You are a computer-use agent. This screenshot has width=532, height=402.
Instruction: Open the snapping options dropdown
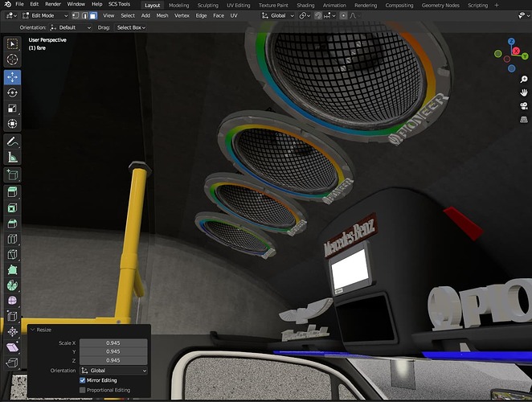[x=329, y=15]
